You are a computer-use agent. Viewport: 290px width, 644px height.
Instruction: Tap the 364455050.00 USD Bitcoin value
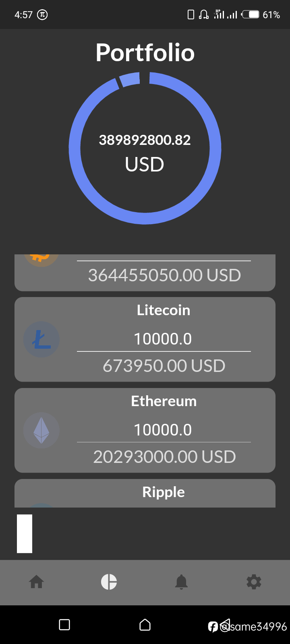pos(164,275)
